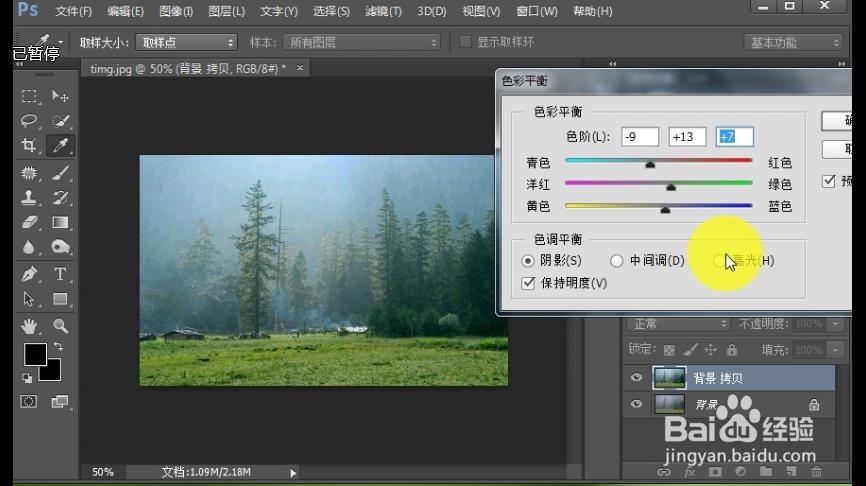Screen dimensions: 866x486
Task: Select the Eyedropper tool in toolbox
Action: point(60,145)
